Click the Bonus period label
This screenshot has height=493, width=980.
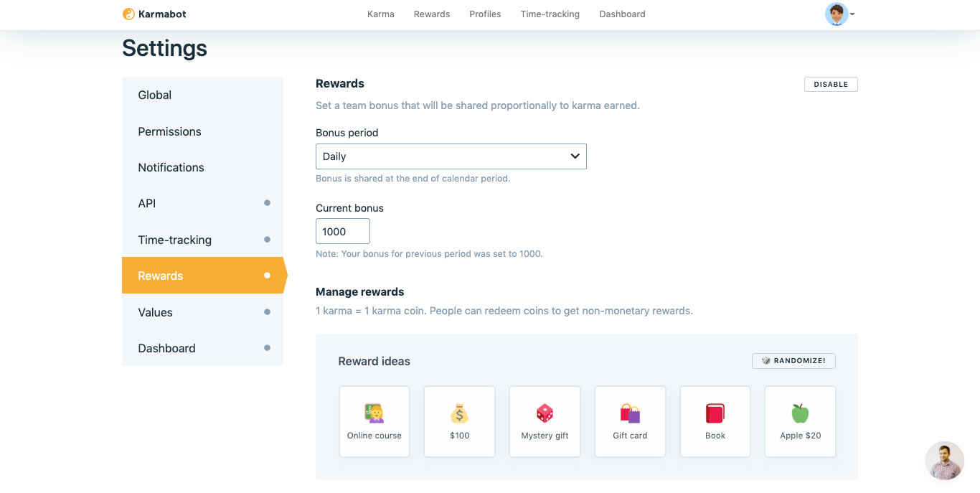tap(347, 133)
